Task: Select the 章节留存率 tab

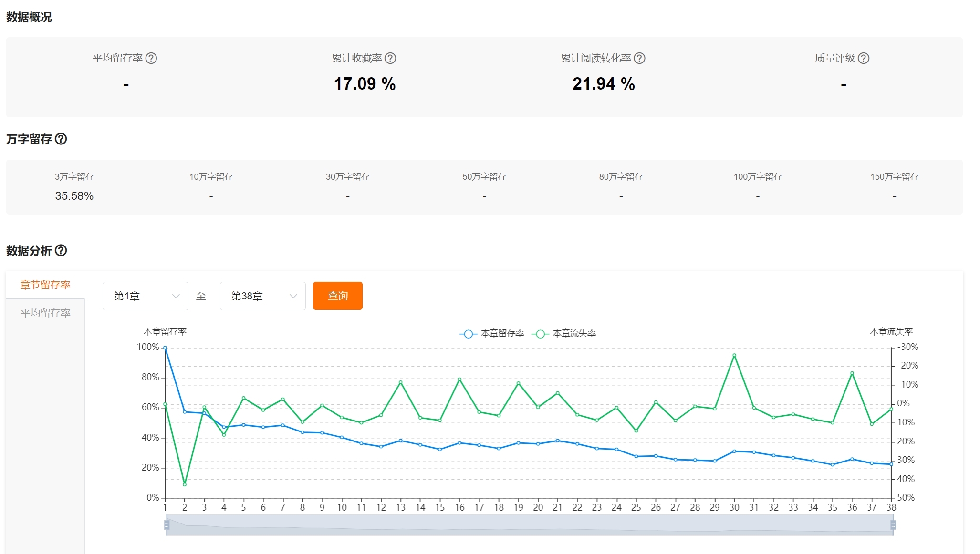Action: [45, 285]
